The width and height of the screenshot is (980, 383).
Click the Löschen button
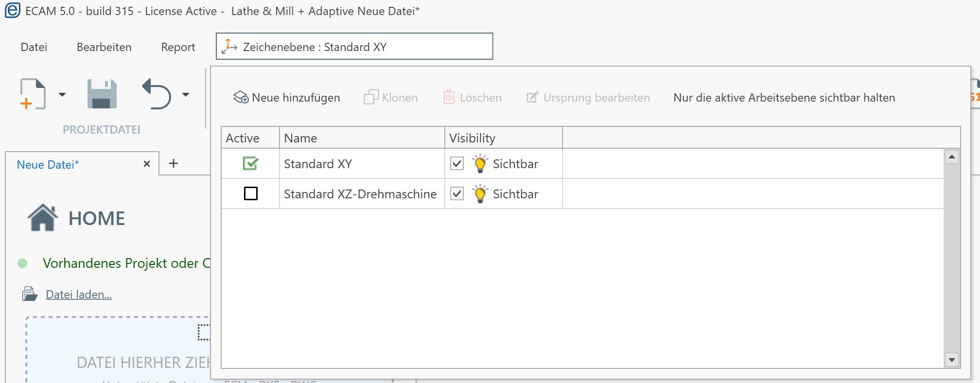click(472, 98)
